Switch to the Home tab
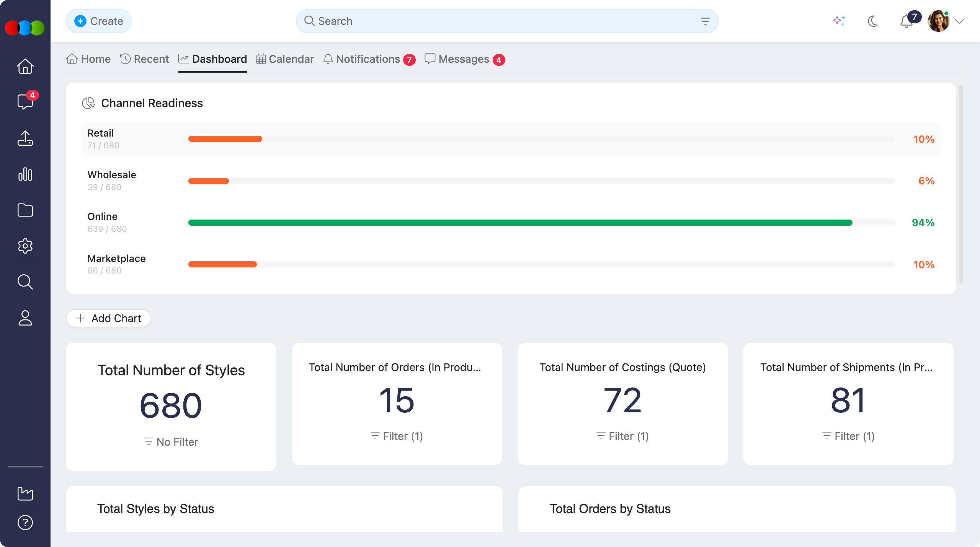The image size is (980, 547). coord(88,59)
